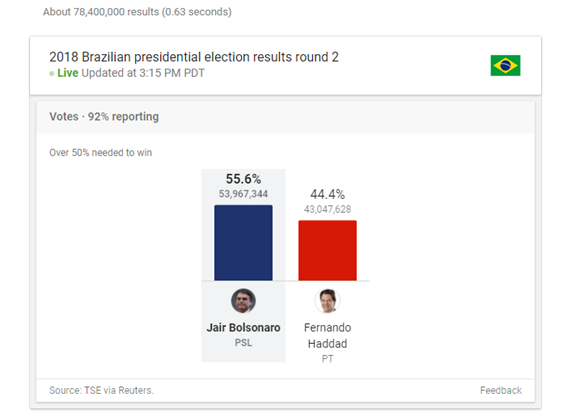Screen dimensions: 561x419
Task: Click Fernando Haddad's profile photo
Action: pyautogui.click(x=327, y=301)
